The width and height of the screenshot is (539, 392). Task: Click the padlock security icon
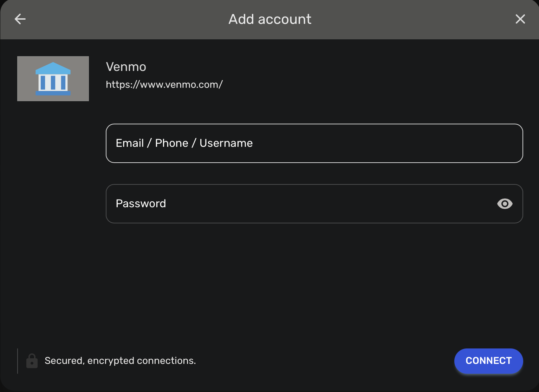click(32, 361)
